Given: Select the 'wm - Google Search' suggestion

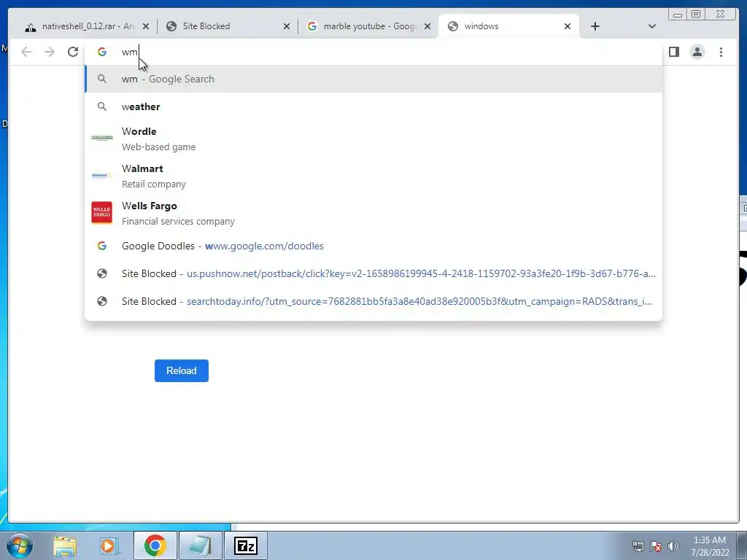Looking at the screenshot, I should pos(373,79).
